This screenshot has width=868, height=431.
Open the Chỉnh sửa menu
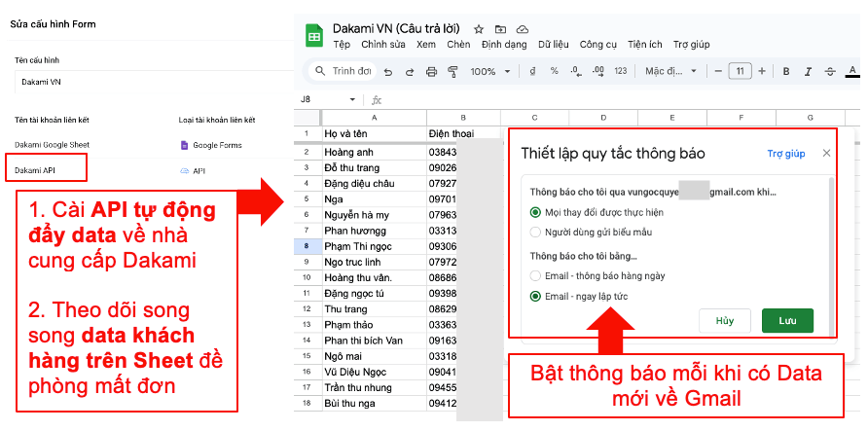point(383,44)
